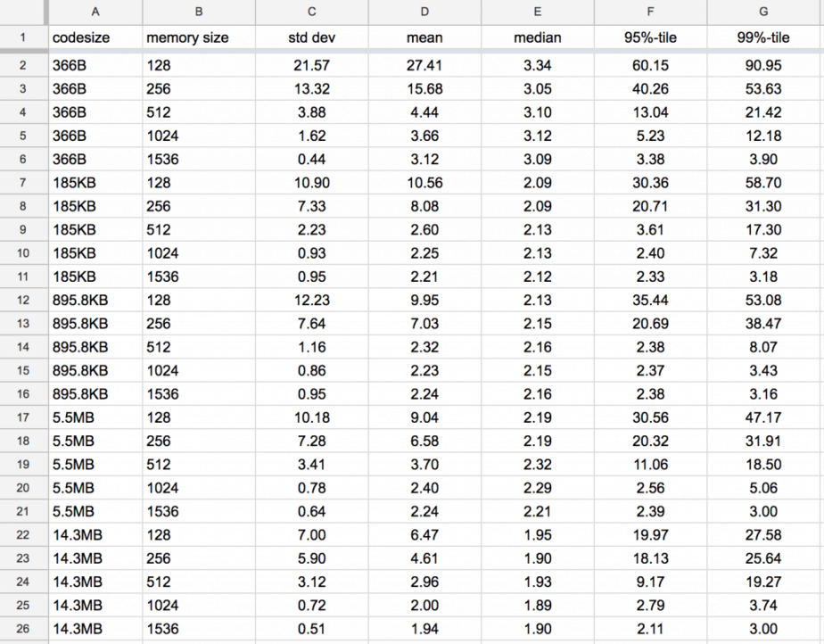Click mean value 1.94 in last row
The width and height of the screenshot is (824, 644).
click(424, 628)
